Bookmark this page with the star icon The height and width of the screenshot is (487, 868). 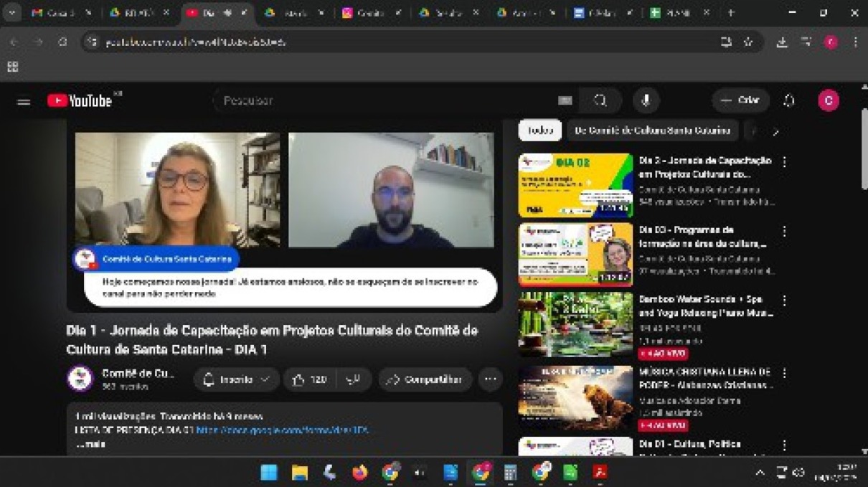[x=747, y=42]
